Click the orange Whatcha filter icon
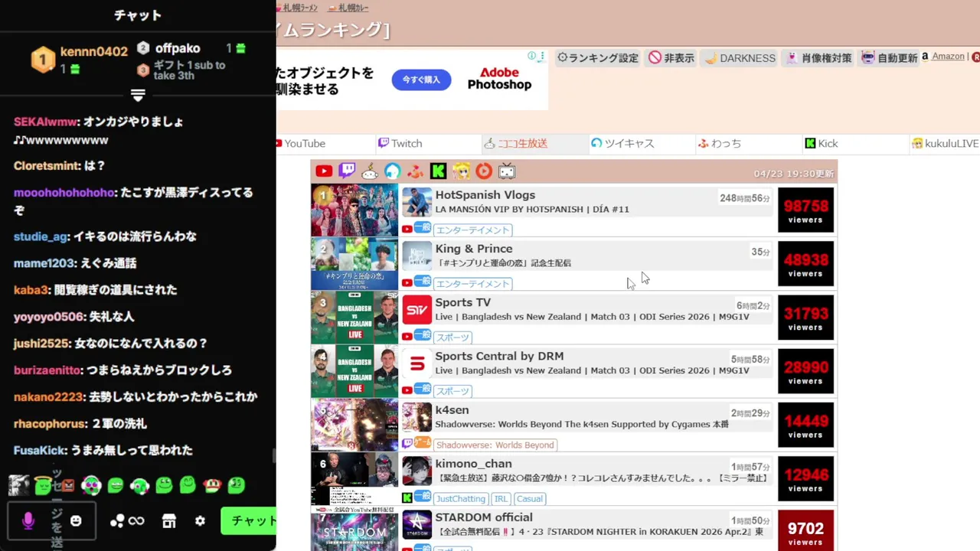Viewport: 980px width, 551px height. tap(415, 171)
